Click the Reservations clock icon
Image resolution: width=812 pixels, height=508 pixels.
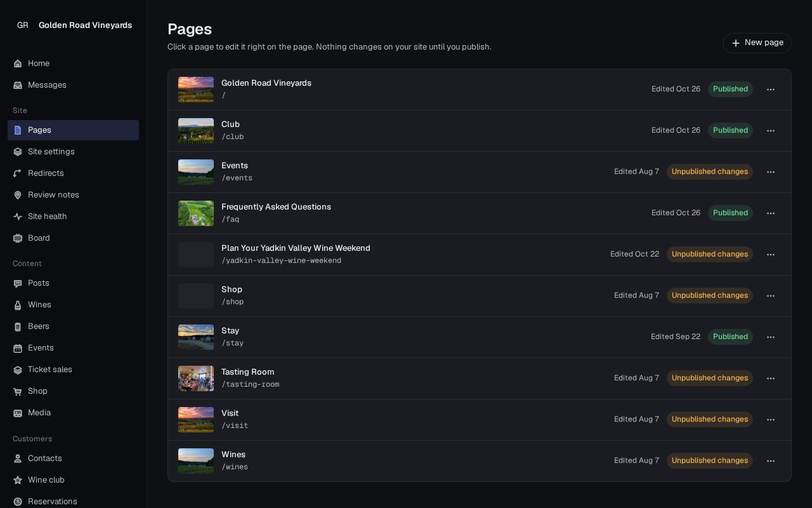18,502
